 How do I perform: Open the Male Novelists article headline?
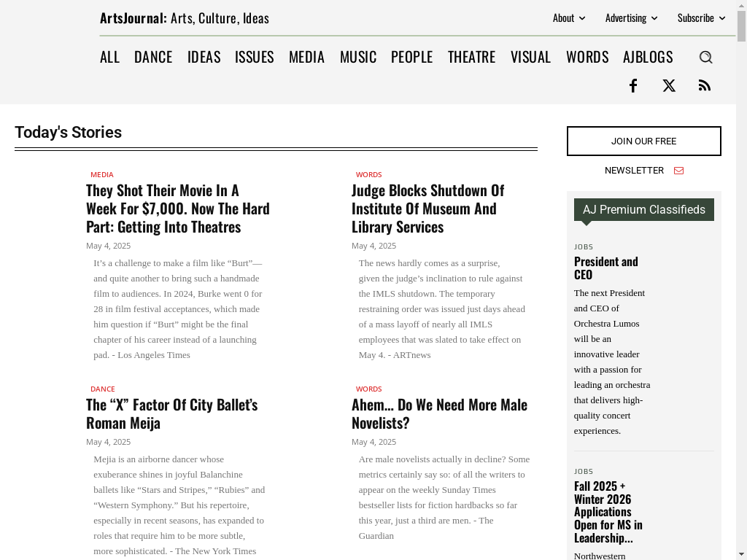point(439,414)
